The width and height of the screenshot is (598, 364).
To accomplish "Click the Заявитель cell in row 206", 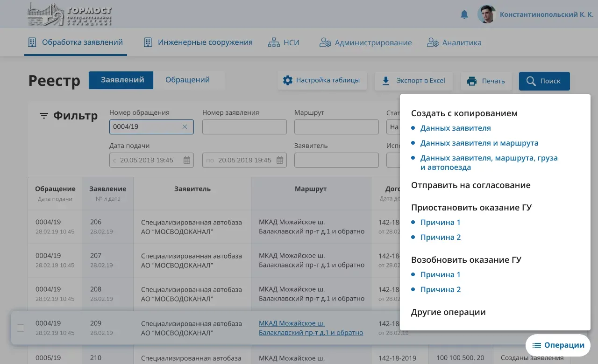I will pyautogui.click(x=192, y=227).
